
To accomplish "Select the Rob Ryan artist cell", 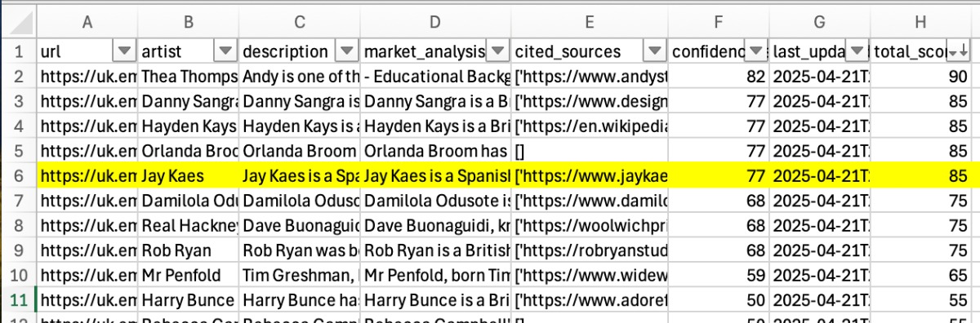I will pos(189,250).
